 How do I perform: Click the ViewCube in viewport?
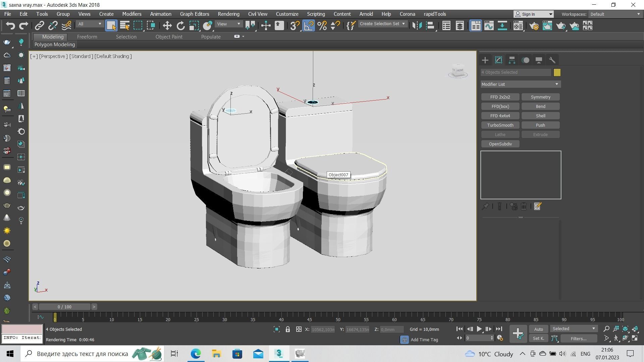pyautogui.click(x=458, y=71)
